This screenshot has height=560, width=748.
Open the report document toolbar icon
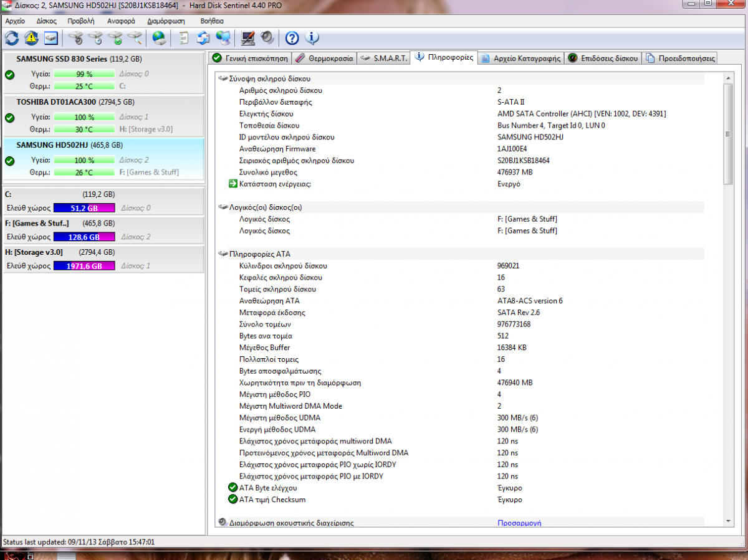pos(184,38)
